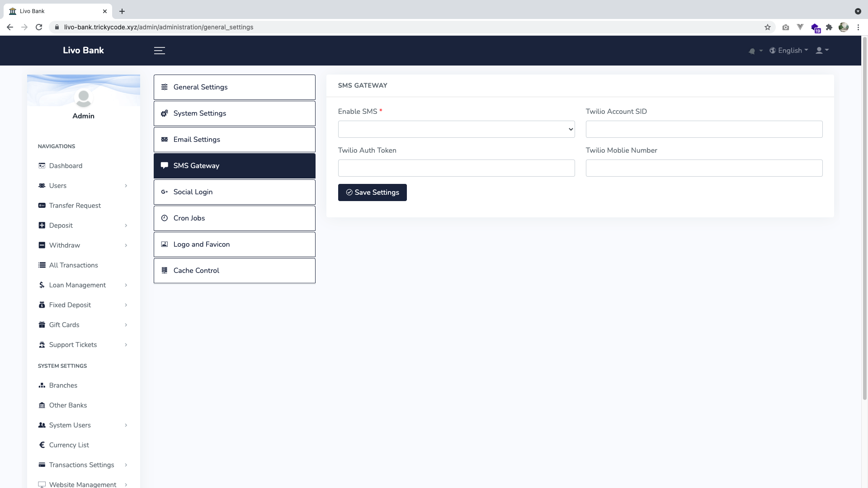Click the page vertical scrollbar
The image size is (868, 488).
coord(864,219)
